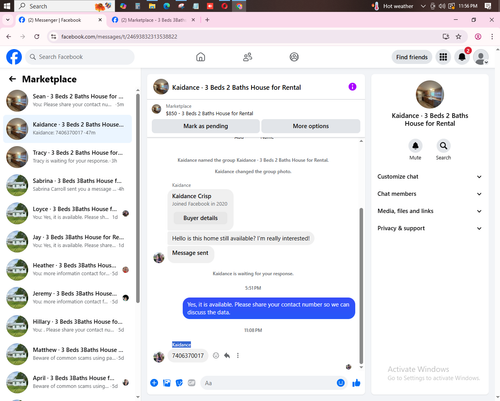Viewport: 500px width, 401px height.
Task: Click Mark as pending button
Action: (x=206, y=126)
